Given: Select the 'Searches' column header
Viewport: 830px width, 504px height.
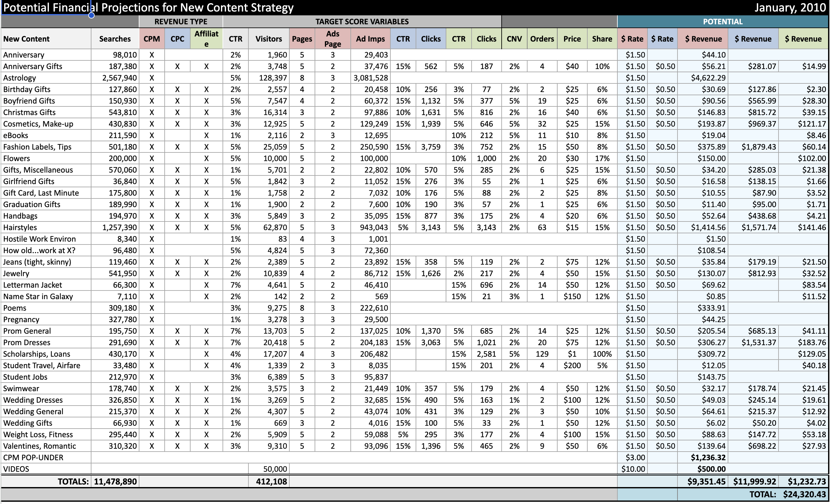Looking at the screenshot, I should [115, 39].
